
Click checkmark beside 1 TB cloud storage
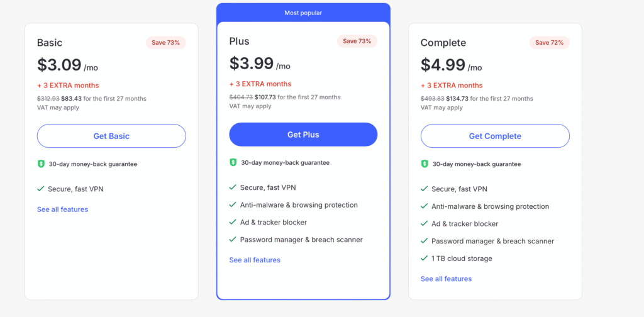click(x=425, y=259)
